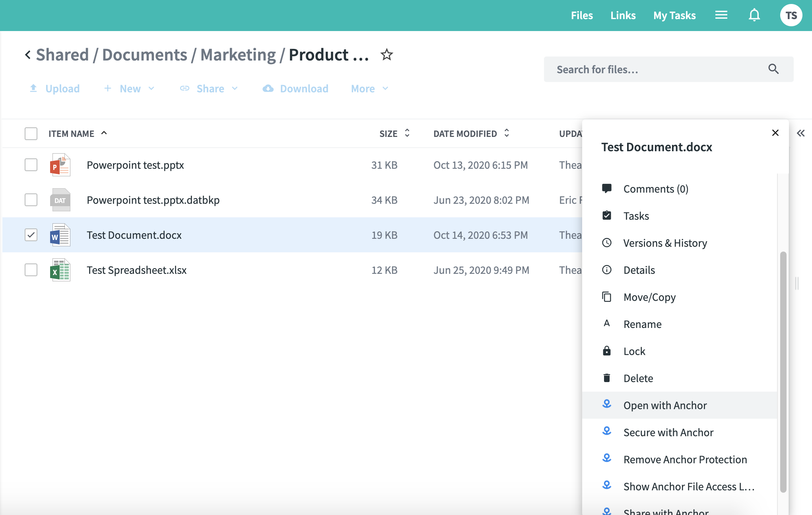Open the hamburger menu in header
Image resolution: width=812 pixels, height=515 pixels.
(x=721, y=16)
